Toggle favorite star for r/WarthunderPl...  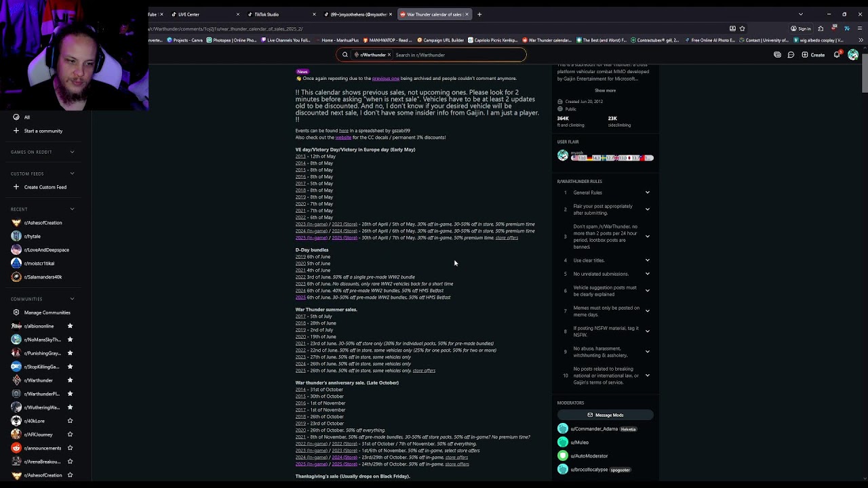coord(70,394)
